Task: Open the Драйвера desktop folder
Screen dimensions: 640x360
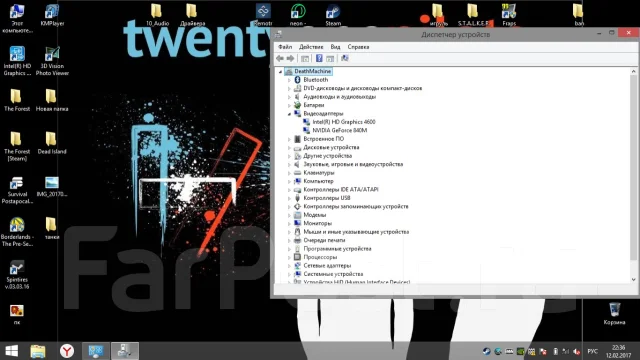Action: point(192,15)
